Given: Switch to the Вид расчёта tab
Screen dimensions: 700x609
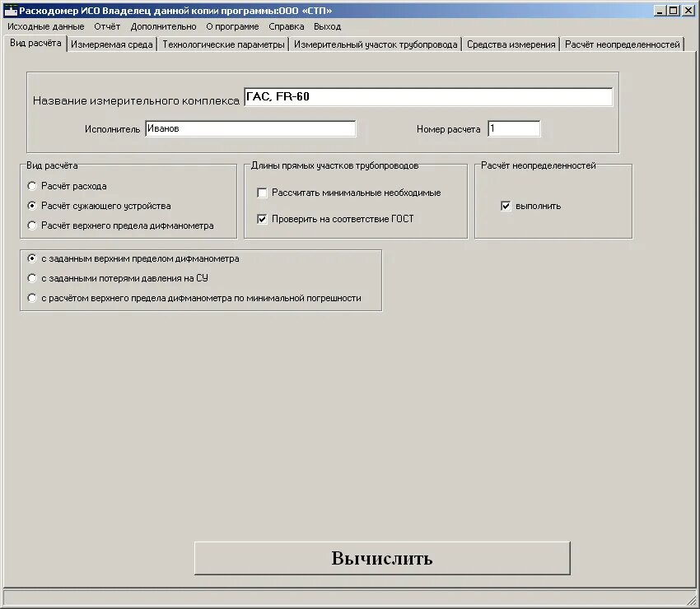Looking at the screenshot, I should (35, 44).
